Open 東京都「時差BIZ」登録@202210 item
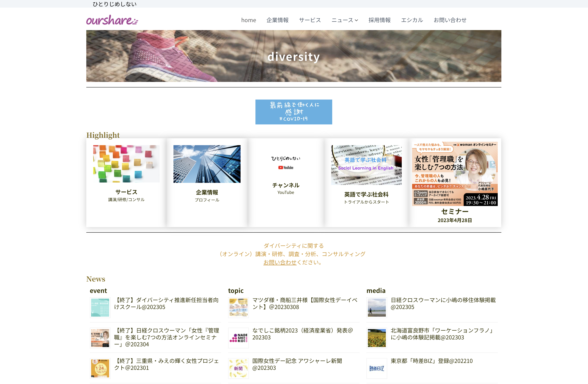This screenshot has height=384, width=588. pyautogui.click(x=432, y=361)
